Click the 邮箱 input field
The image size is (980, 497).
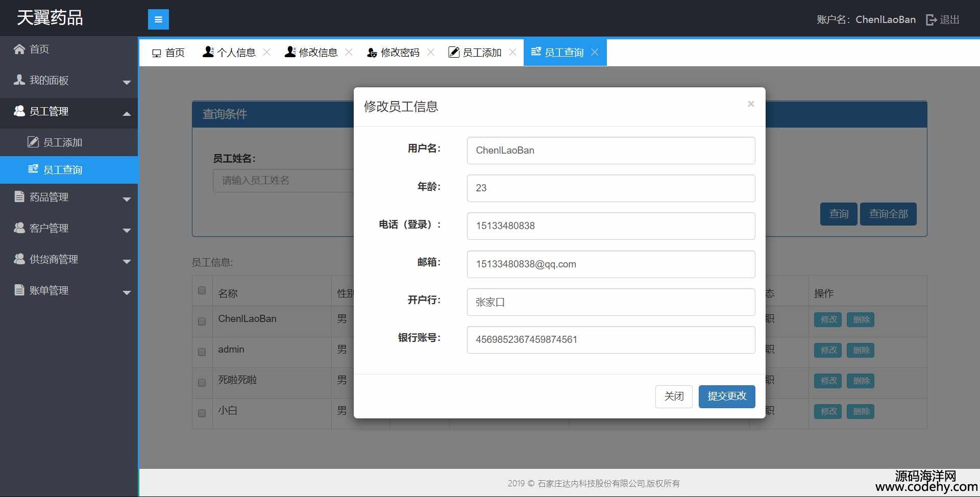pyautogui.click(x=610, y=264)
